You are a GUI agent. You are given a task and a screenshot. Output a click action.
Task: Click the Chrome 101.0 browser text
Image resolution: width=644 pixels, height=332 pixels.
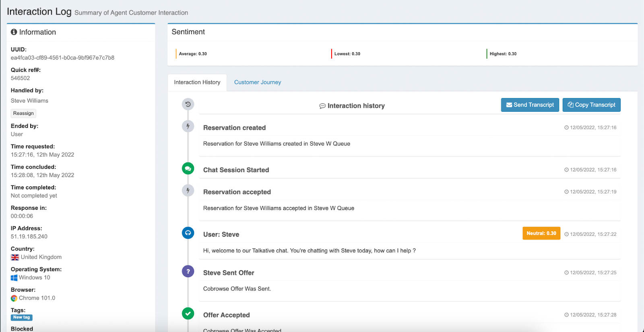37,298
